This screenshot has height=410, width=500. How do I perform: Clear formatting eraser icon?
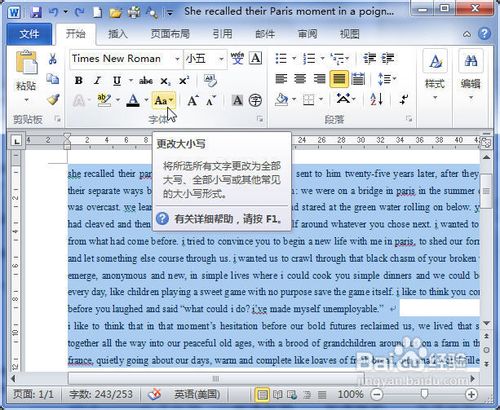pyautogui.click(x=210, y=80)
